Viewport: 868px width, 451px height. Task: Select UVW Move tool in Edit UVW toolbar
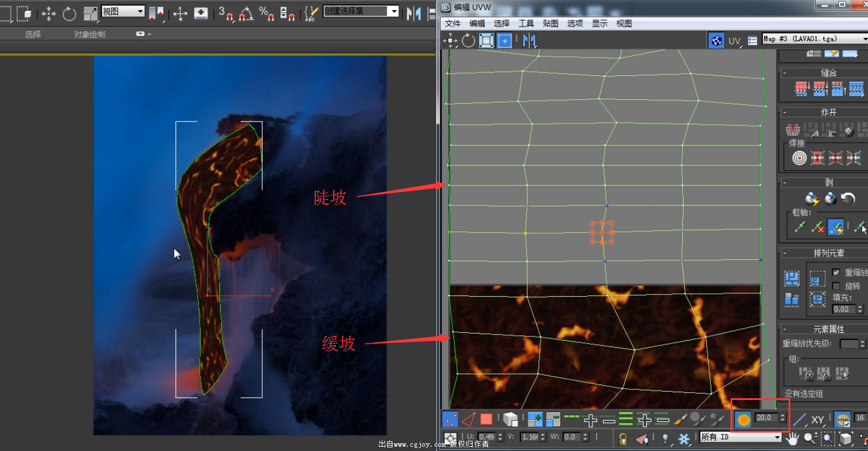point(451,40)
